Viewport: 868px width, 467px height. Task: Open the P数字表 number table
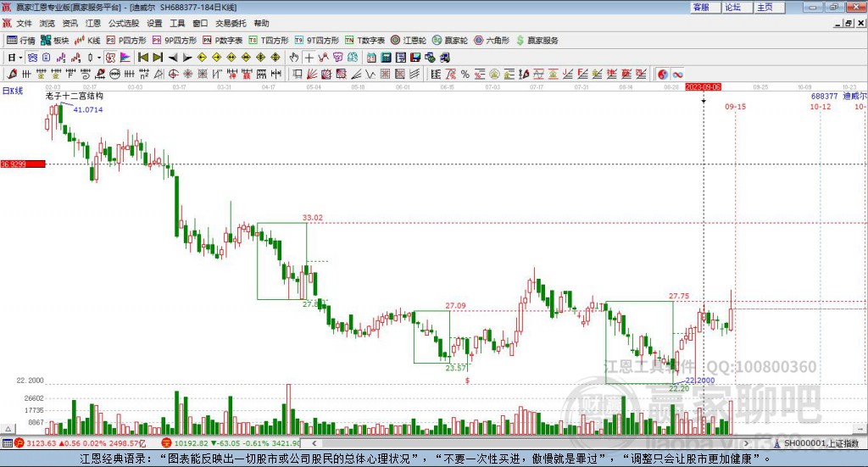pos(223,41)
